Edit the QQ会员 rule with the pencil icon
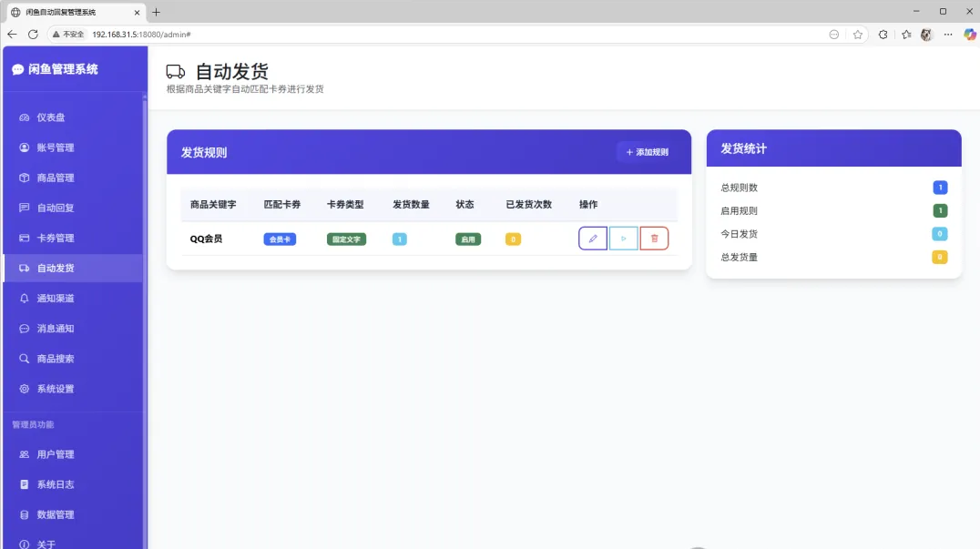This screenshot has width=980, height=549. (x=592, y=238)
